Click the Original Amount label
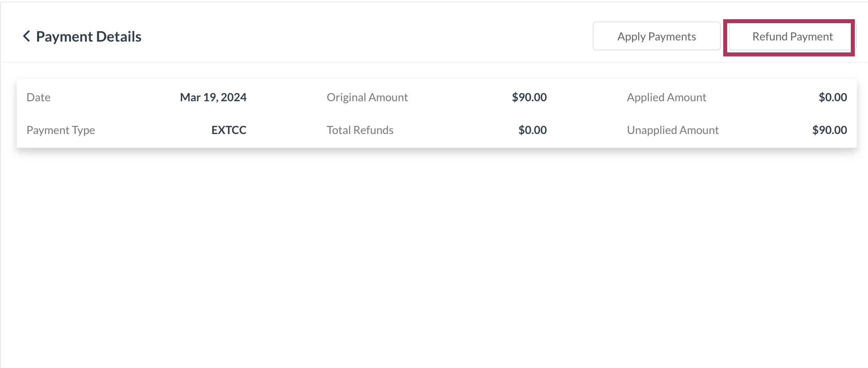This screenshot has height=368, width=868. pyautogui.click(x=367, y=97)
